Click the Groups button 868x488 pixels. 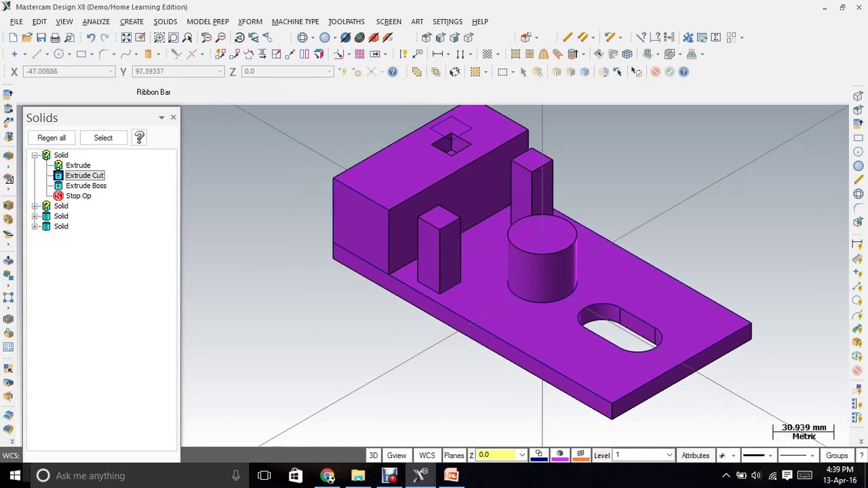[837, 455]
